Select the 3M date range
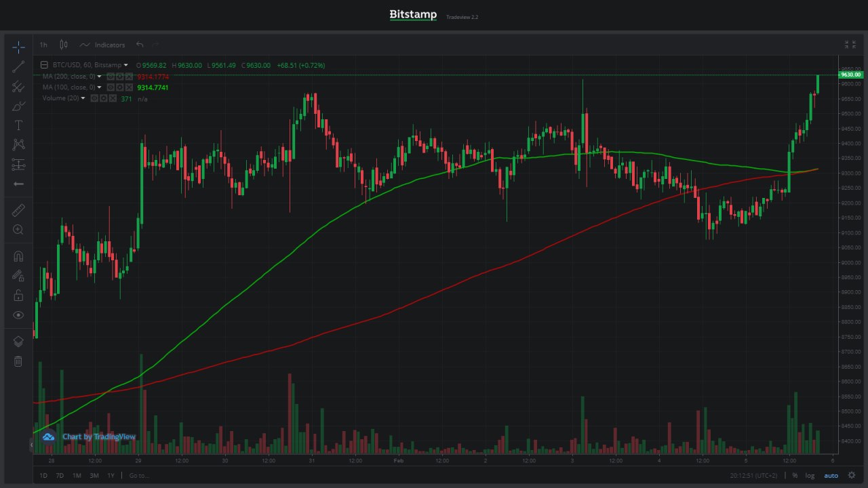 [x=94, y=475]
